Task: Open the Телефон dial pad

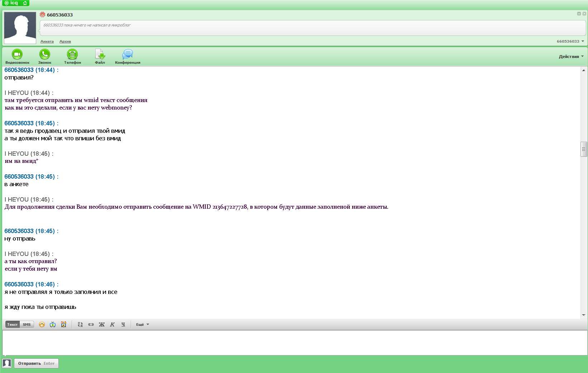Action: pos(72,57)
